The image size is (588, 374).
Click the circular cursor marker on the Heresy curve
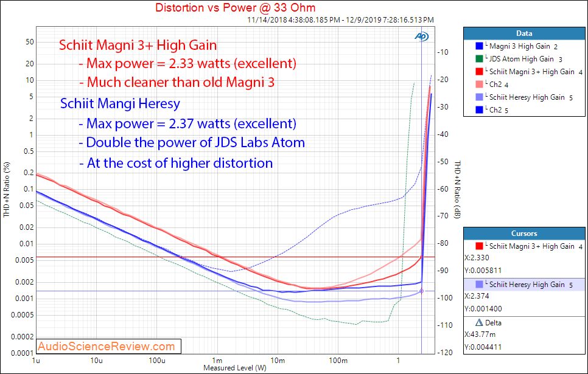[421, 291]
